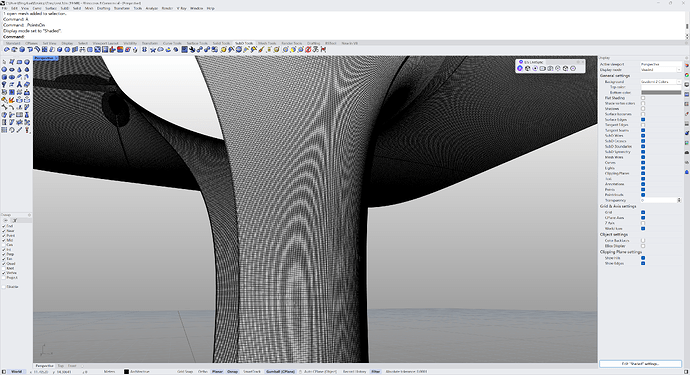Click add viewport tab icon
This screenshot has width=690, height=375.
(x=82, y=366)
